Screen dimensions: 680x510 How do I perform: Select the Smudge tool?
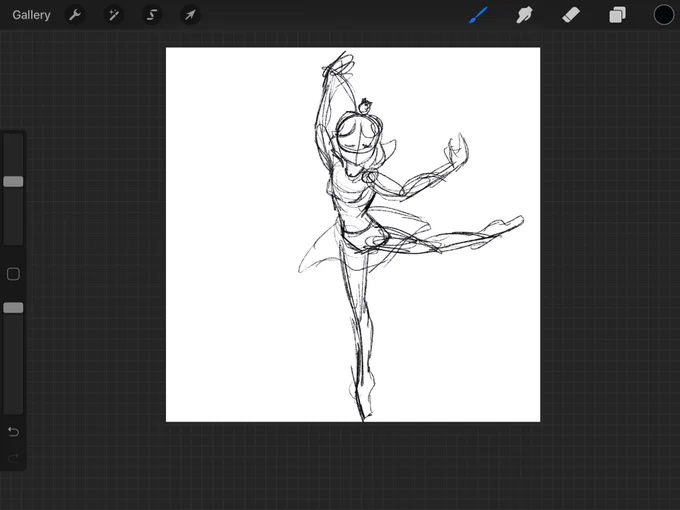tap(524, 15)
